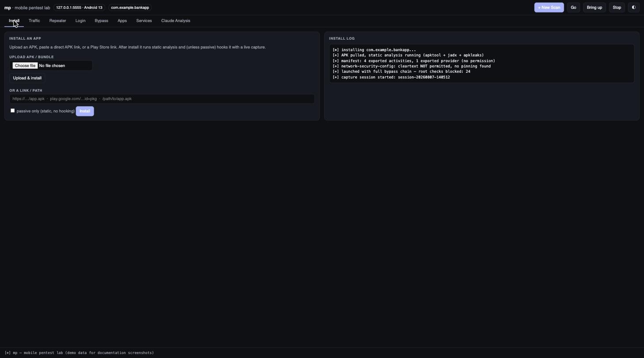This screenshot has width=644, height=358.
Task: Toggle the dark/light theme icon
Action: tap(633, 7)
